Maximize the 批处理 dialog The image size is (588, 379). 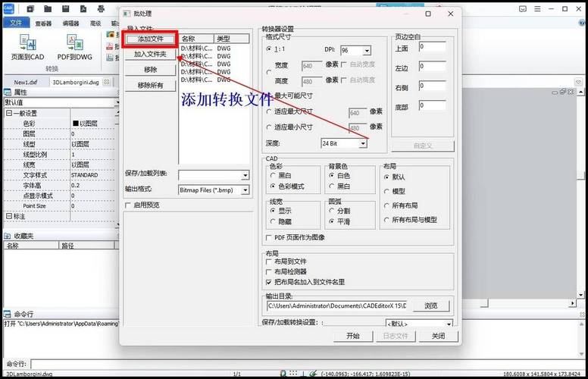coord(428,14)
